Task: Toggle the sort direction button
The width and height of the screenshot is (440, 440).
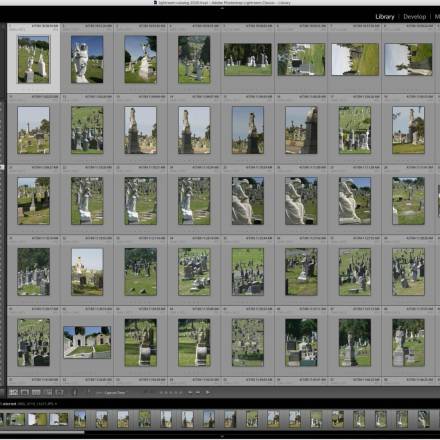Action: tap(89, 391)
